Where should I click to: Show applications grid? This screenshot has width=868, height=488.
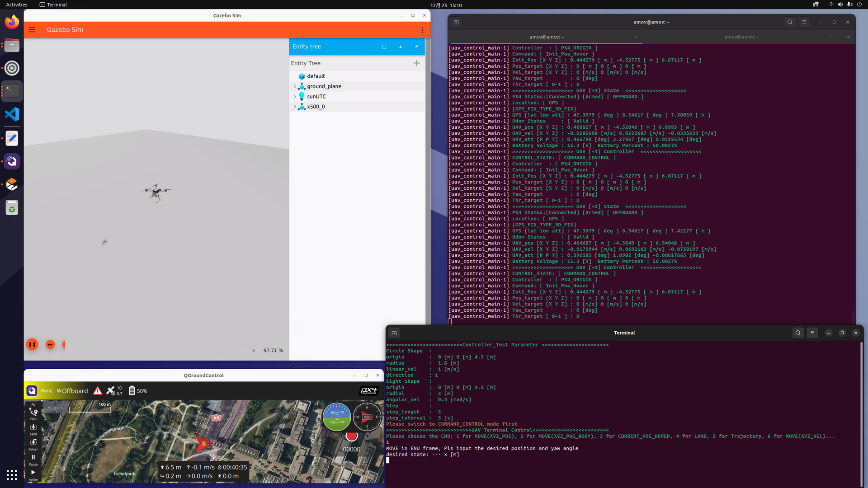click(12, 475)
